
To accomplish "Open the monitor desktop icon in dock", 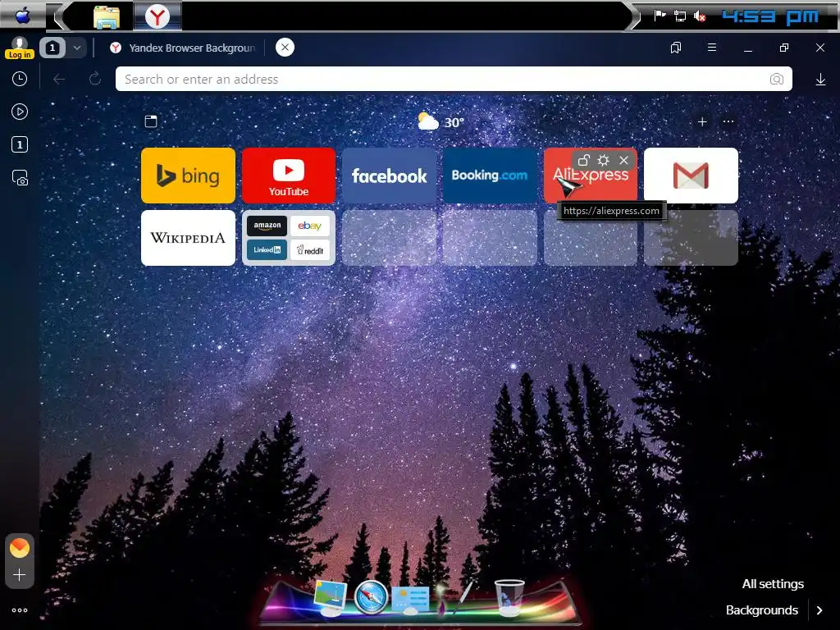I will click(330, 597).
